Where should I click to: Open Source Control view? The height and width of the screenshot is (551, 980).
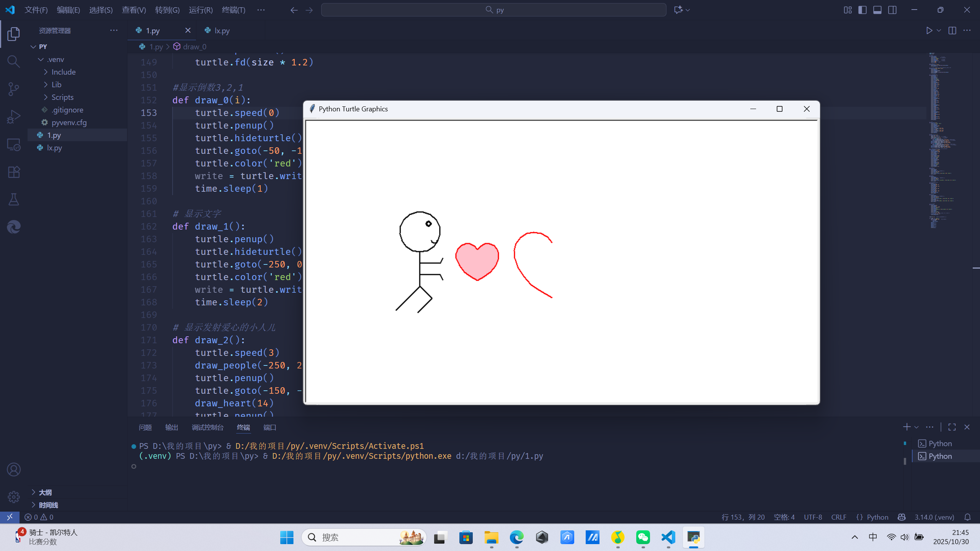(x=14, y=89)
